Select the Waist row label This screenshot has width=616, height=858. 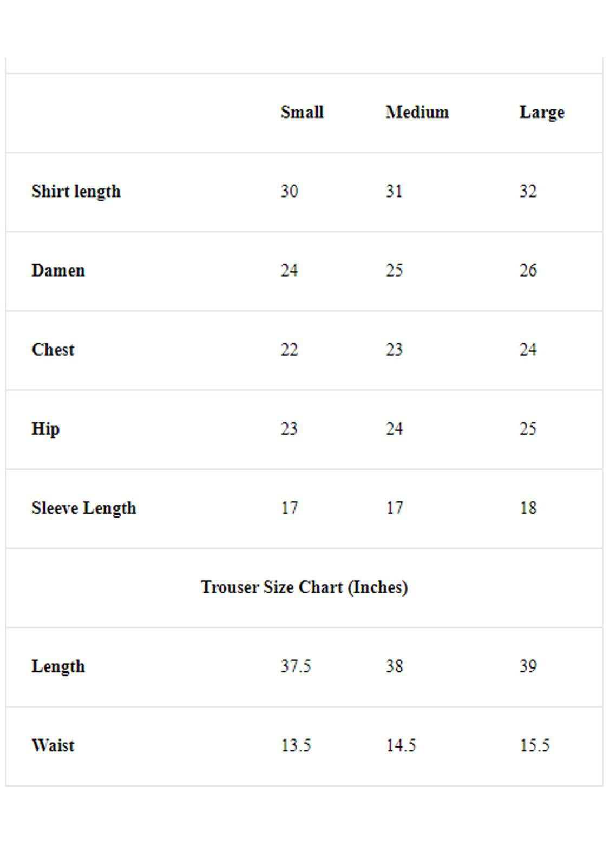click(53, 745)
